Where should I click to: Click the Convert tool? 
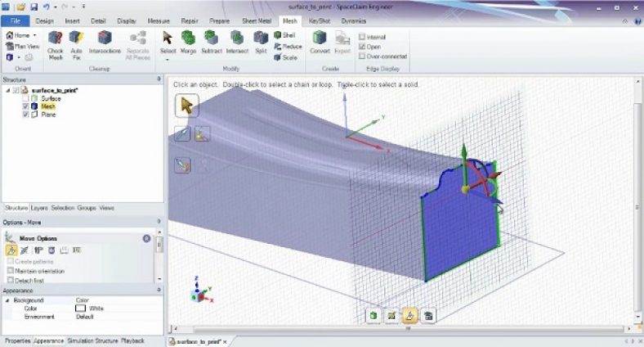pos(320,43)
